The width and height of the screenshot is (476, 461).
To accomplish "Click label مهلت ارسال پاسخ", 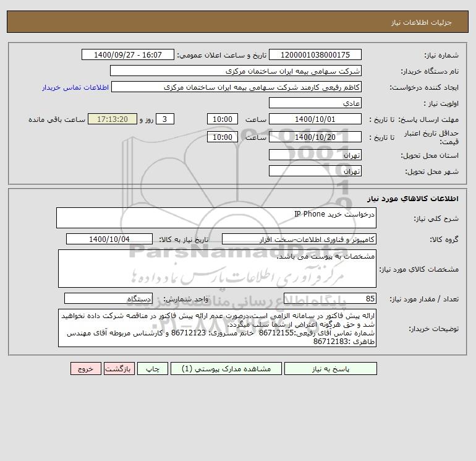I will click(428, 119).
